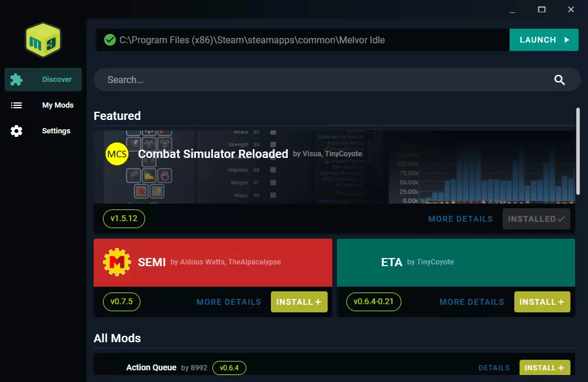This screenshot has height=382, width=588.
Task: Click the My Mods list icon
Action: tap(16, 105)
